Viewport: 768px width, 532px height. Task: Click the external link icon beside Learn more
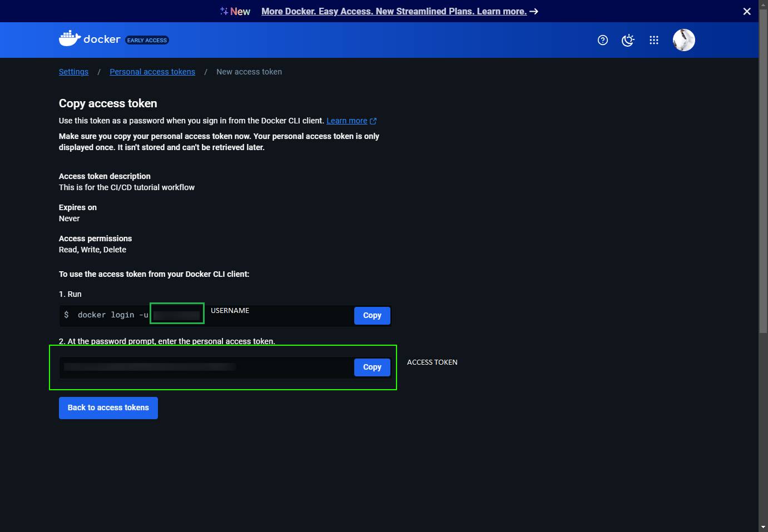pyautogui.click(x=373, y=121)
